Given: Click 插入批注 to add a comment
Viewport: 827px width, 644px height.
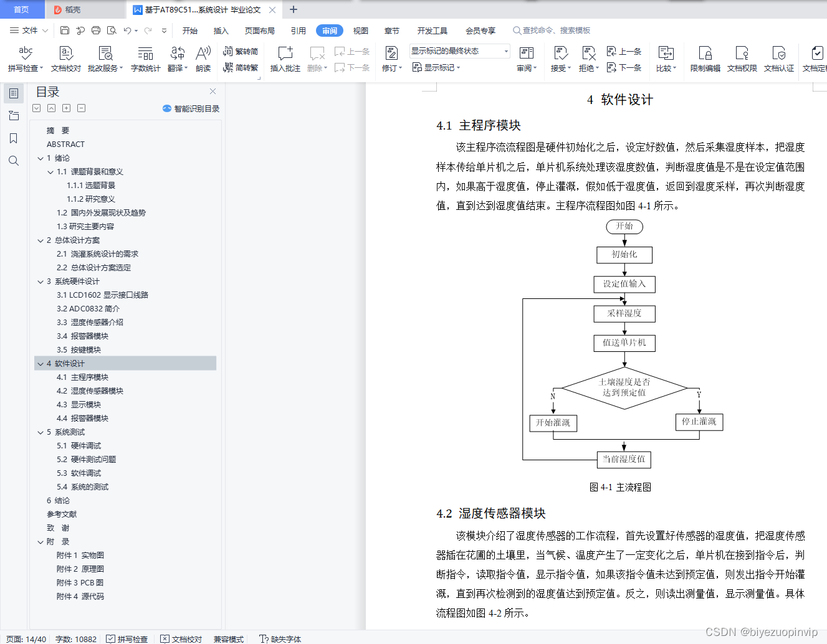Looking at the screenshot, I should [x=285, y=59].
